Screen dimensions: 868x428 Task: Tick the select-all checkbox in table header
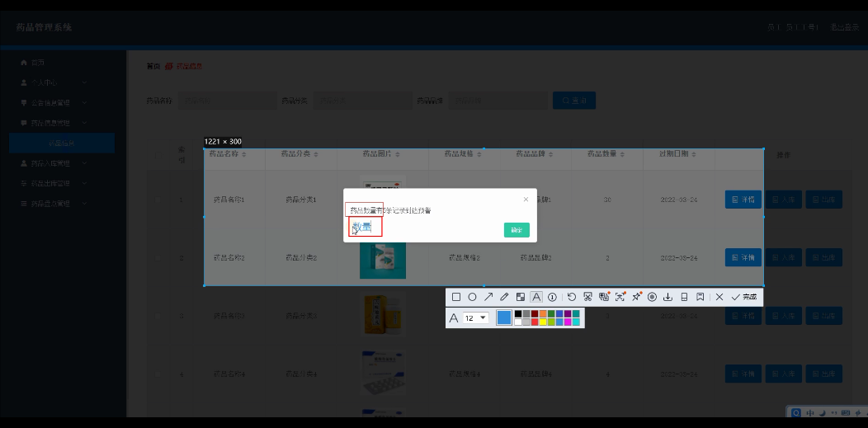158,155
